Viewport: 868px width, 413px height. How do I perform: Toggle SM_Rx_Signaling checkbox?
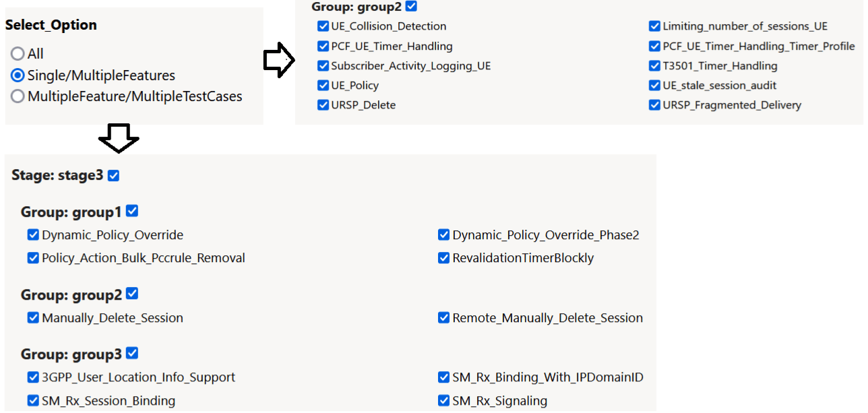443,401
